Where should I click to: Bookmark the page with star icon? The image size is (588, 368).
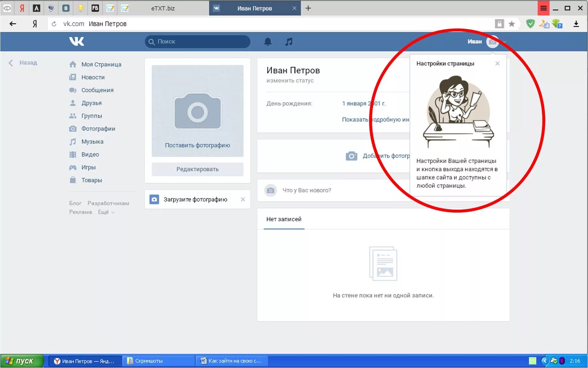tap(512, 24)
